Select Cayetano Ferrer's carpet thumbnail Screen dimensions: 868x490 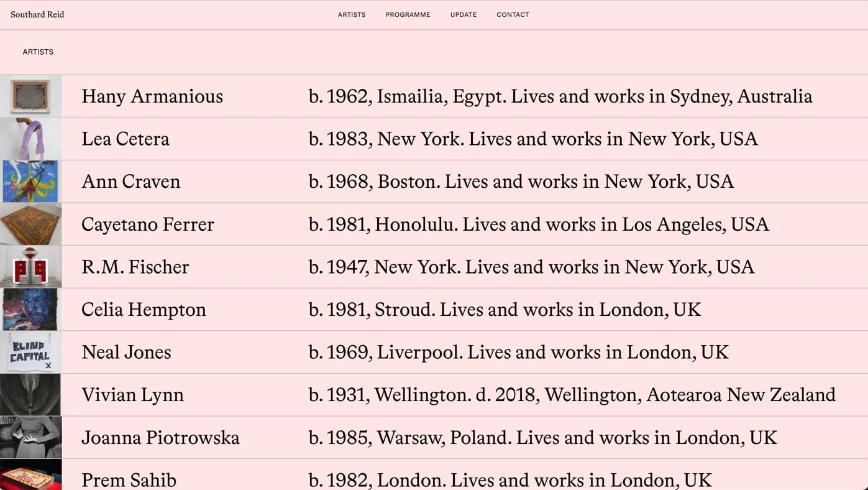pos(30,224)
